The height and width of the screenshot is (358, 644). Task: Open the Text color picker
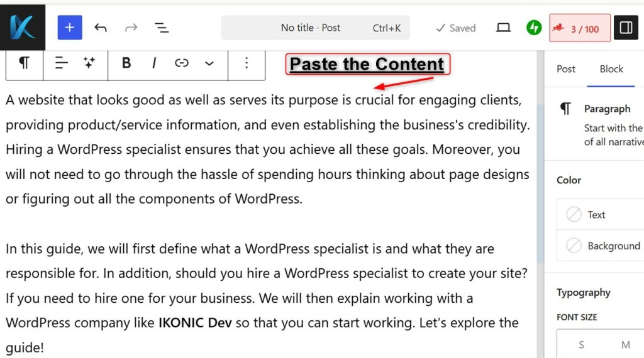pyautogui.click(x=601, y=214)
